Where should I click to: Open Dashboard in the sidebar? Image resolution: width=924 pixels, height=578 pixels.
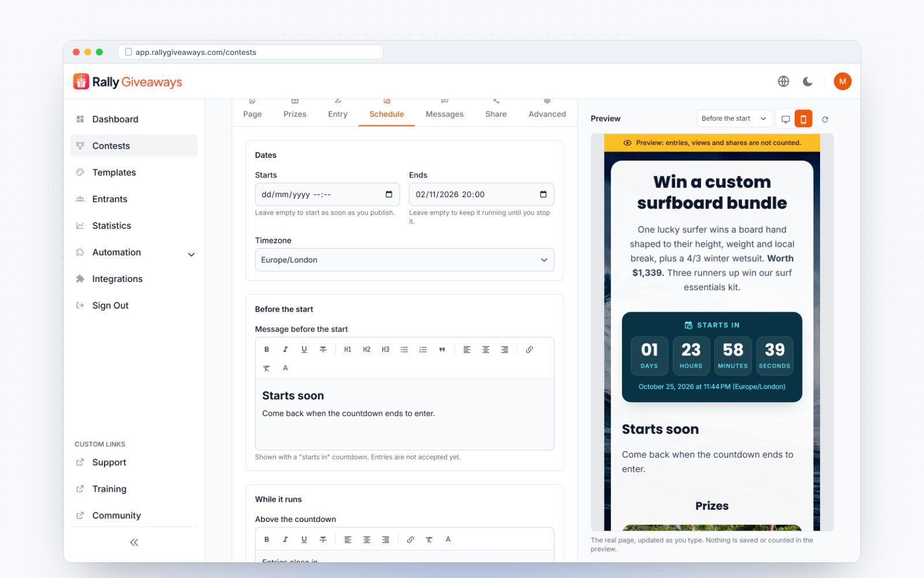tap(134, 120)
